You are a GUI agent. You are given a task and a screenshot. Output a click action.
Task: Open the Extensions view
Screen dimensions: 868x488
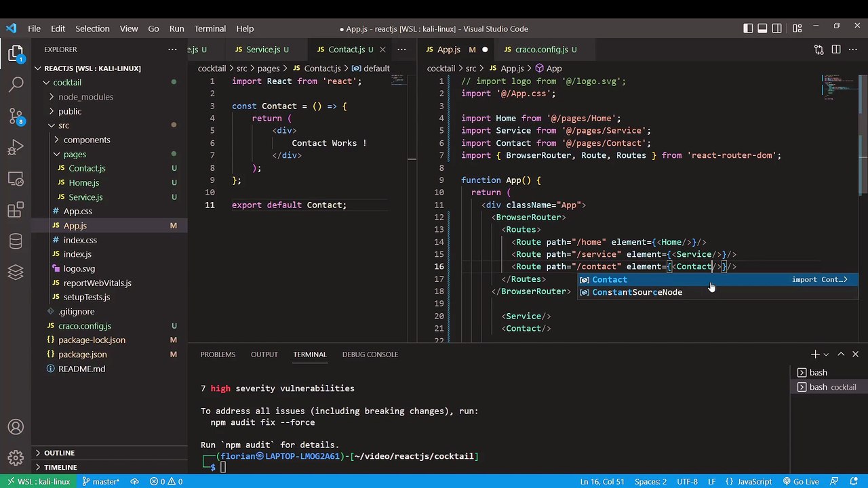(x=16, y=211)
